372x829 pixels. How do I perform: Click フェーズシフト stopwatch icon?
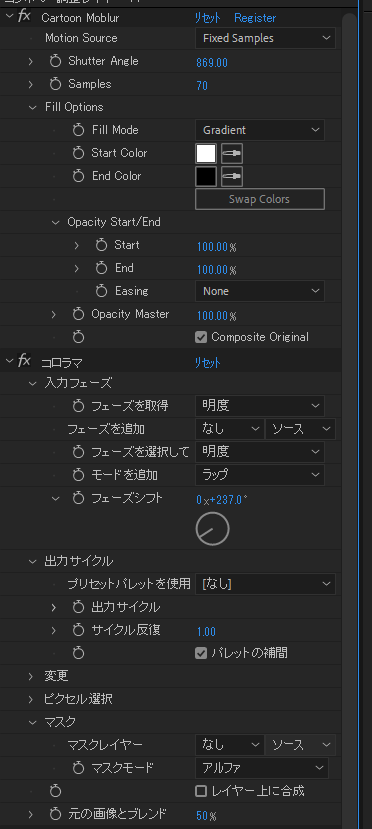click(78, 498)
